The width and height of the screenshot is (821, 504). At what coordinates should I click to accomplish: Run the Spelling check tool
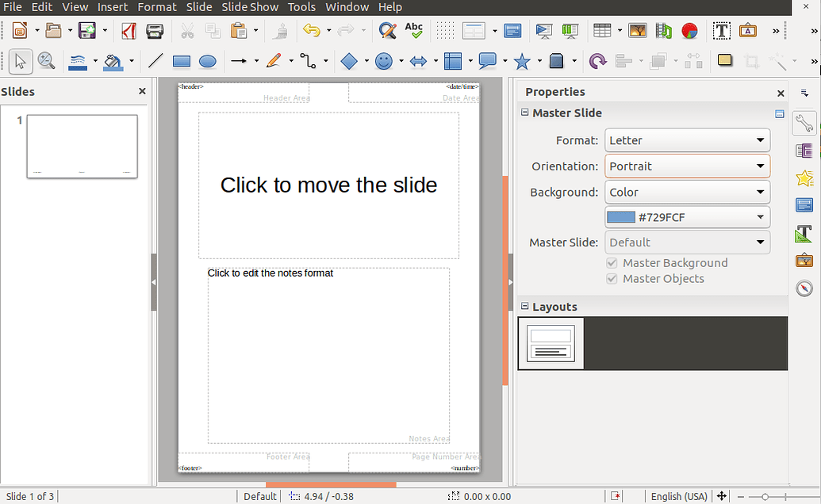[x=413, y=31]
